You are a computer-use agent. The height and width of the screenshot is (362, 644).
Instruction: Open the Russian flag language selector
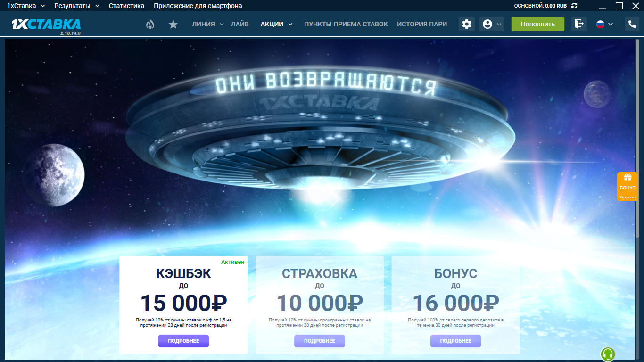604,24
